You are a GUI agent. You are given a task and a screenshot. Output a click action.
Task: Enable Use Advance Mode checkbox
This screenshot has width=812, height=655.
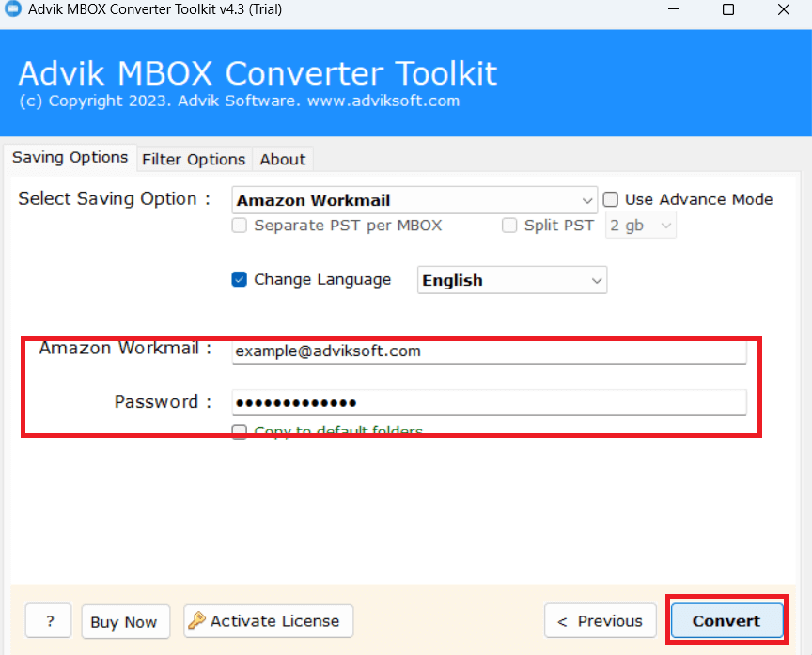(611, 199)
